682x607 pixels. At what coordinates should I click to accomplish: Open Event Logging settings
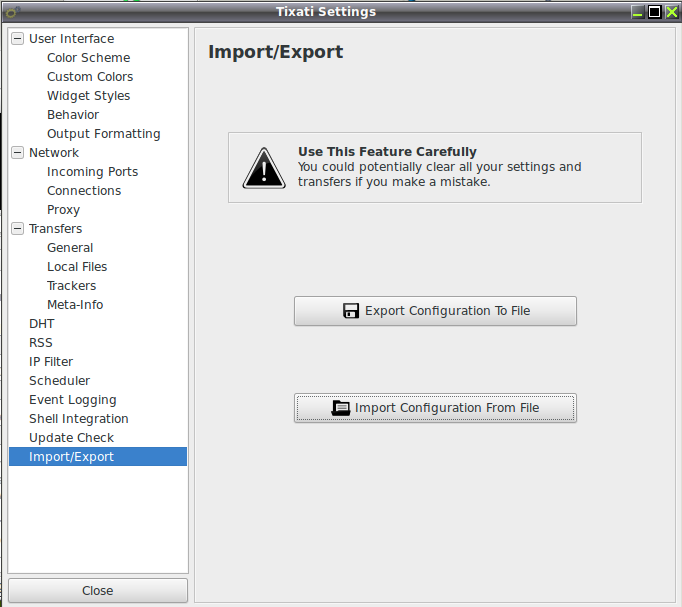click(73, 400)
